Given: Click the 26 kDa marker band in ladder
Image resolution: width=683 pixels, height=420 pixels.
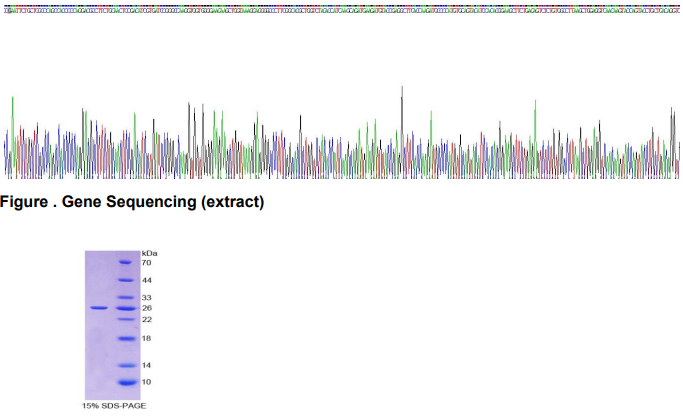Looking at the screenshot, I should [125, 309].
